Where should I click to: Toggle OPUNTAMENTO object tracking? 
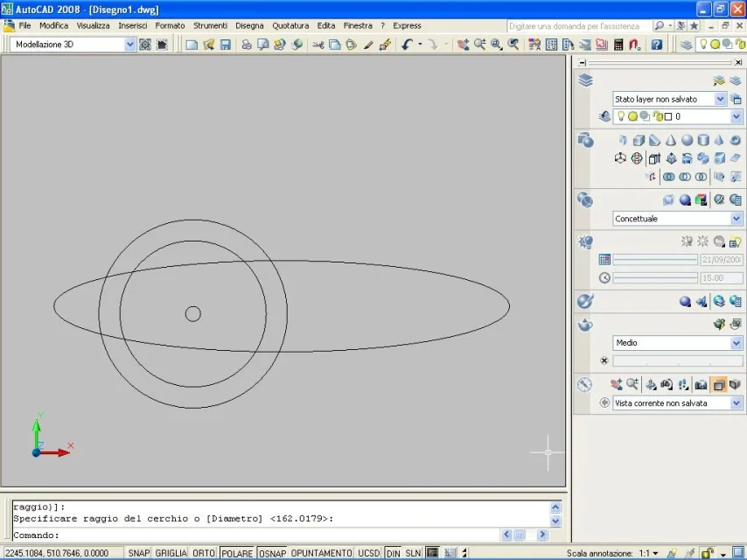pos(321,553)
